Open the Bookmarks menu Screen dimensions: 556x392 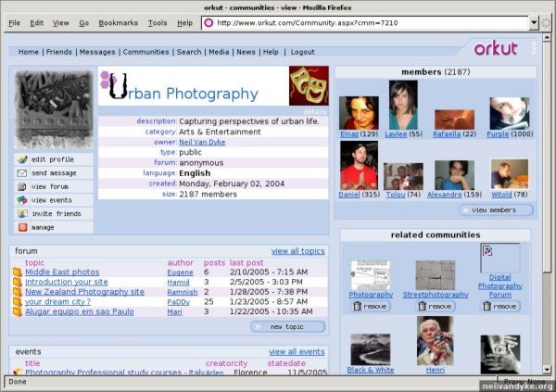118,22
